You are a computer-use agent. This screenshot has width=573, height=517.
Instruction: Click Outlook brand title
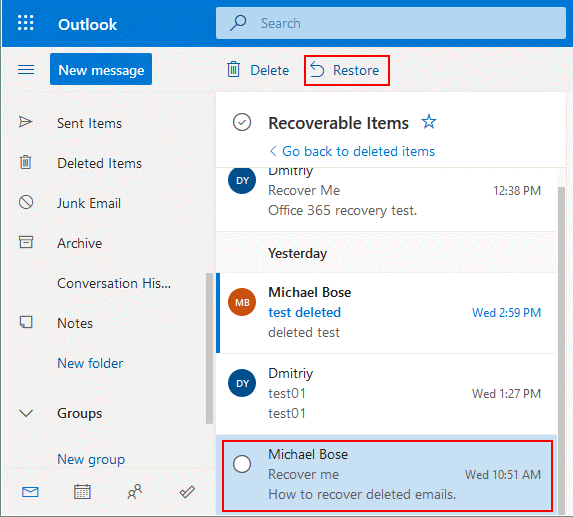[88, 24]
